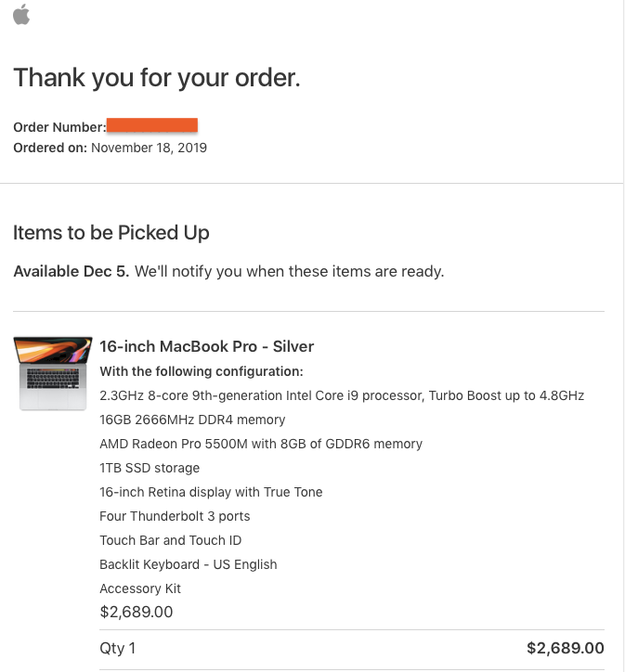This screenshot has height=672, width=625.
Task: Click the bold $2,689.00 line total
Action: pos(565,648)
